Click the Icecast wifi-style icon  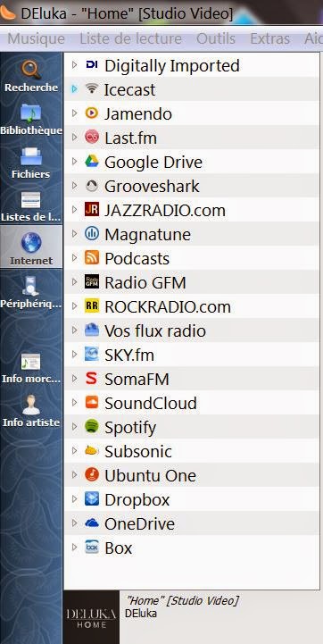92,89
